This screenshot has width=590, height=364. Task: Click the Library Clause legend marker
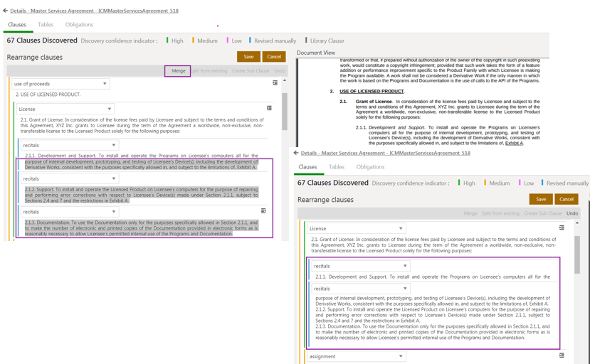click(x=306, y=41)
